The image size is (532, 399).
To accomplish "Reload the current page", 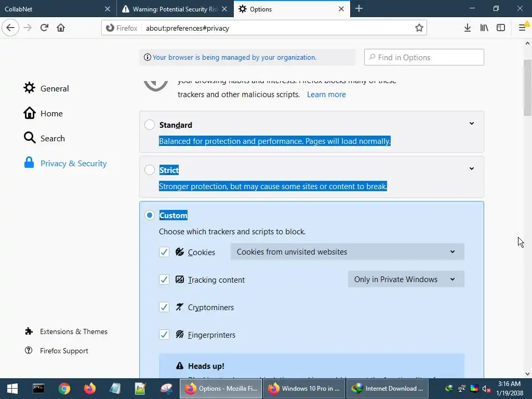I will click(x=44, y=28).
